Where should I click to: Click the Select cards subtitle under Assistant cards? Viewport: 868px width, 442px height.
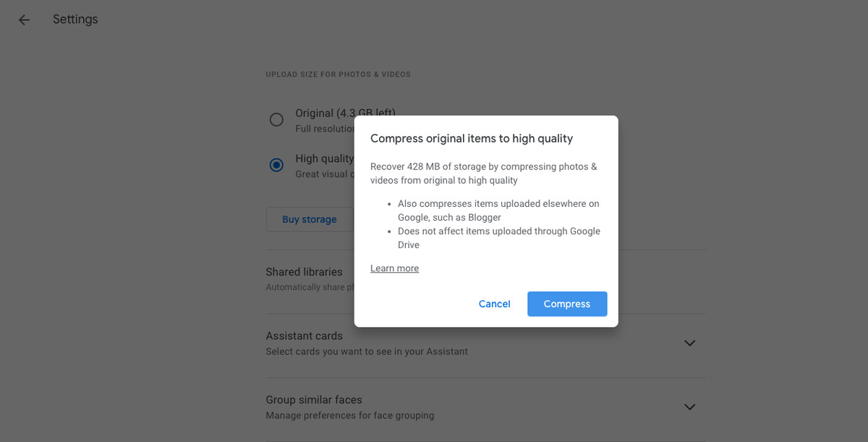pyautogui.click(x=367, y=351)
